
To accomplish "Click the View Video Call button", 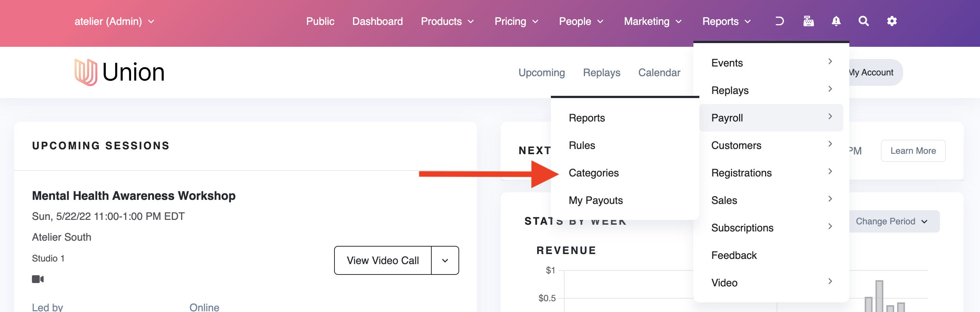I will point(382,261).
